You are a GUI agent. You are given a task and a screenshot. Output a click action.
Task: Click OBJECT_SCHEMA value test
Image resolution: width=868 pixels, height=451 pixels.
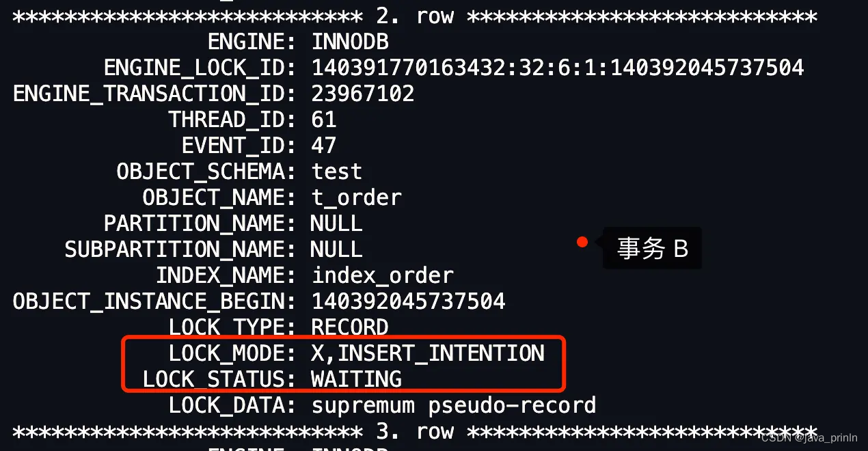point(337,172)
